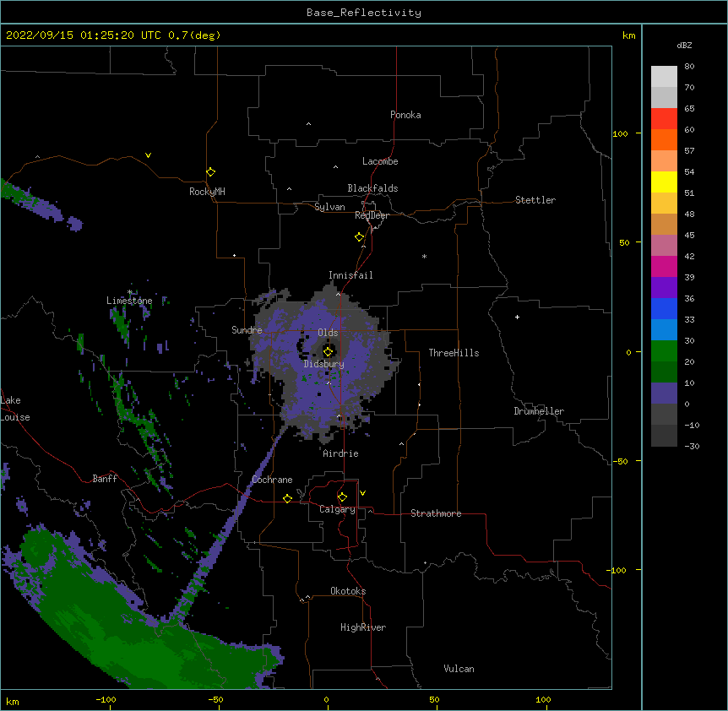
Task: Click the Drumheller label
Action: (x=539, y=411)
